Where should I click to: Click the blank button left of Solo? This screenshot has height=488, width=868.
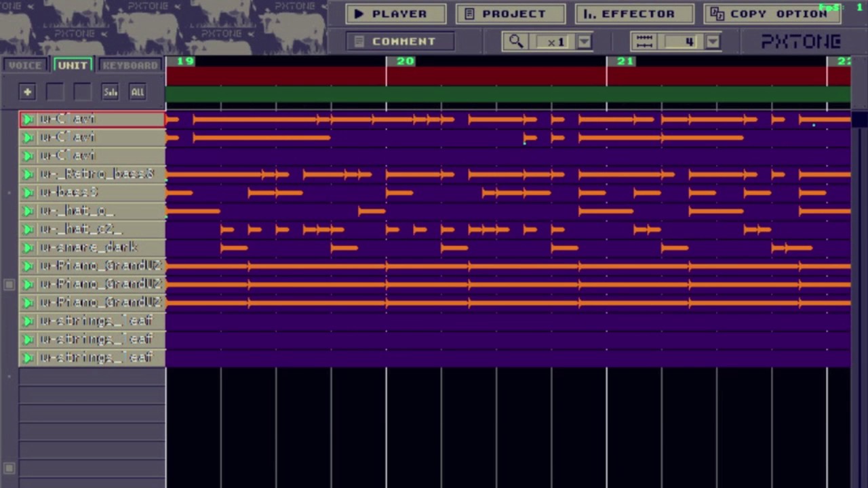tap(82, 91)
